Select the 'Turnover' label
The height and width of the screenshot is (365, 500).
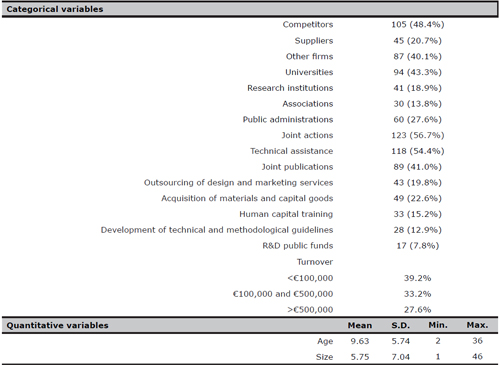click(x=315, y=262)
